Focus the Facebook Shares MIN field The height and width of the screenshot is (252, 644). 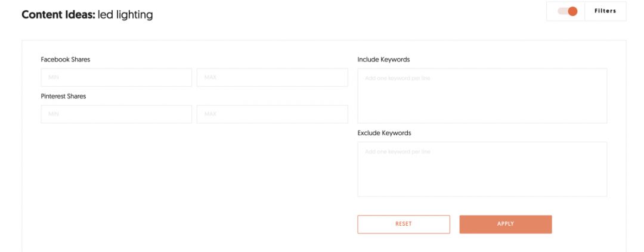pyautogui.click(x=116, y=77)
